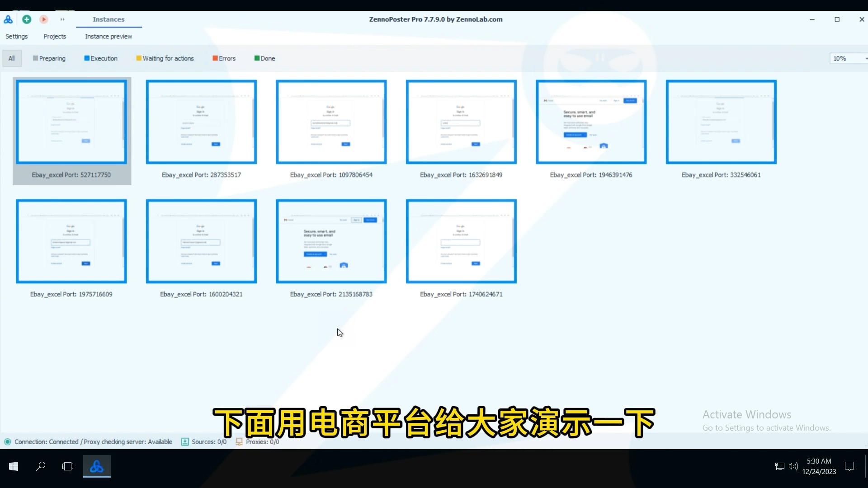Switch to the Projects tab
This screenshot has height=488, width=868.
click(x=55, y=36)
